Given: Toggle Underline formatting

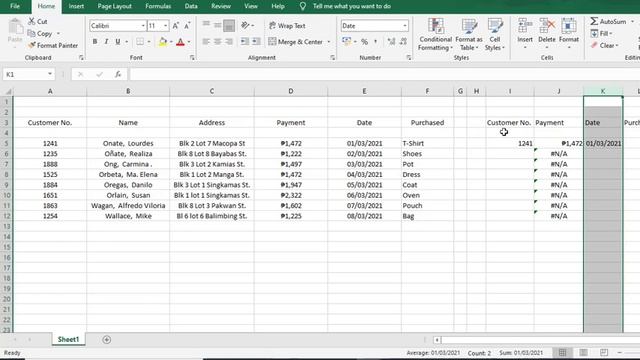Looking at the screenshot, I should [x=118, y=42].
